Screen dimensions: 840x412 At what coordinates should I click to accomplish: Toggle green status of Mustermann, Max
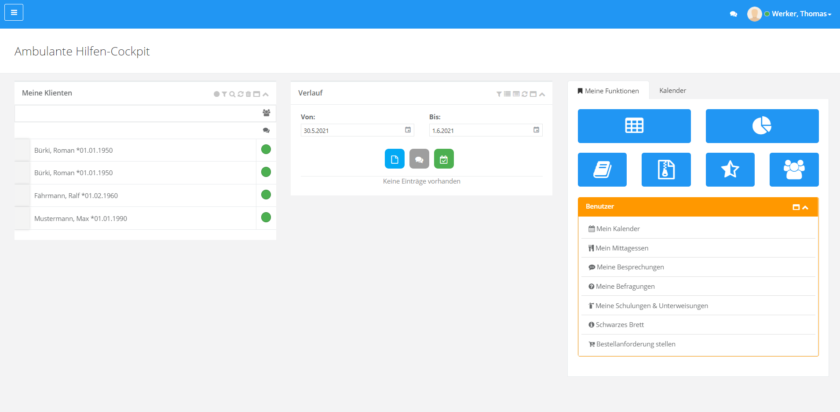pos(266,217)
